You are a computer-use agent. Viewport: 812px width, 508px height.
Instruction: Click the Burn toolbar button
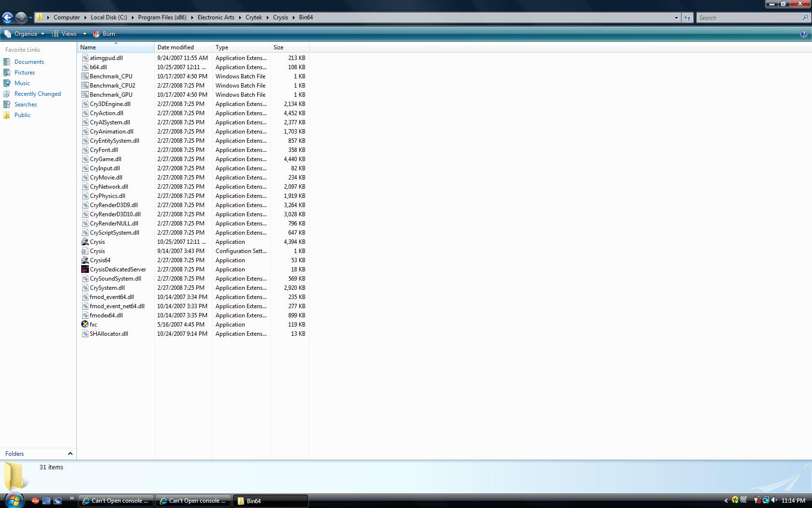[104, 34]
